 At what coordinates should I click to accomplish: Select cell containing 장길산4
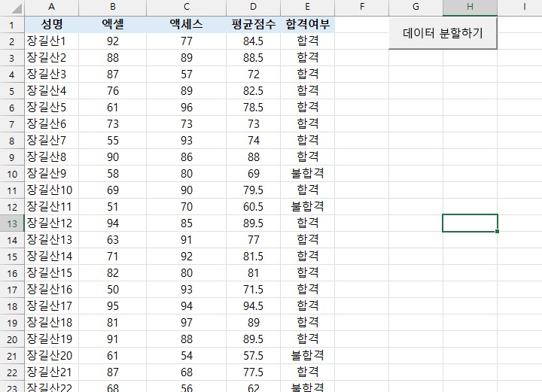tap(51, 91)
